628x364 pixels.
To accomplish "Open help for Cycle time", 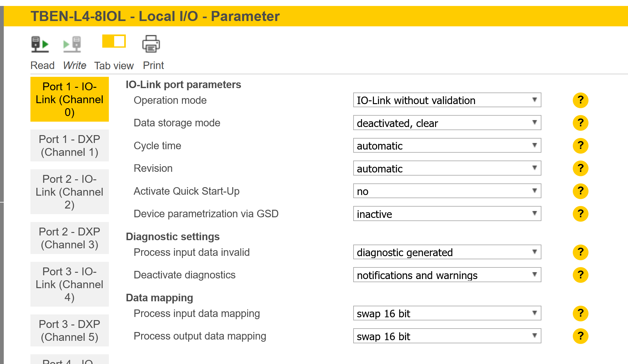I will (x=580, y=146).
